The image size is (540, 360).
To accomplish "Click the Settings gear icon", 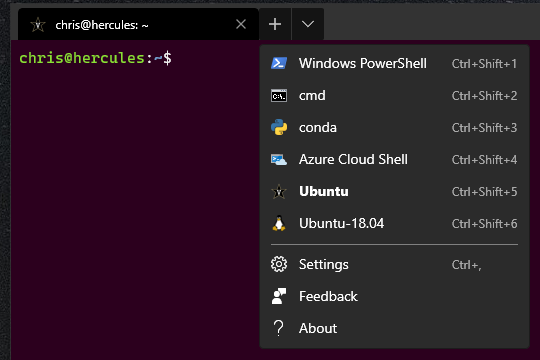I will pyautogui.click(x=279, y=264).
